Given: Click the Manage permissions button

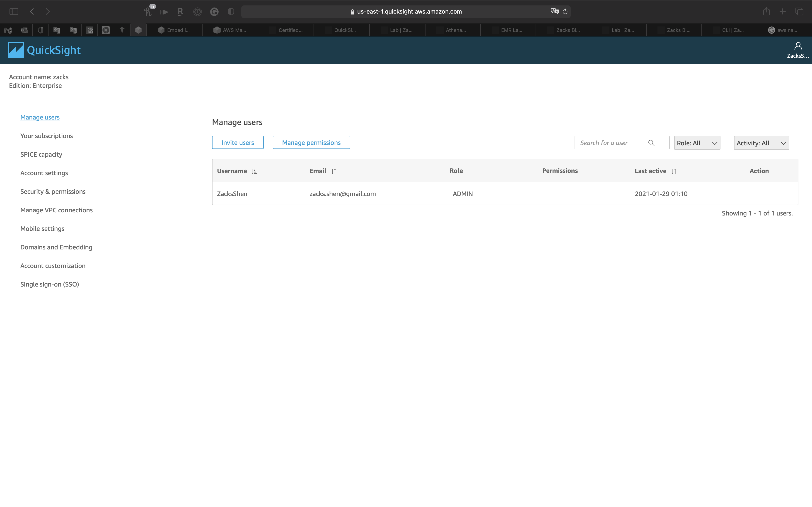Looking at the screenshot, I should [x=311, y=143].
